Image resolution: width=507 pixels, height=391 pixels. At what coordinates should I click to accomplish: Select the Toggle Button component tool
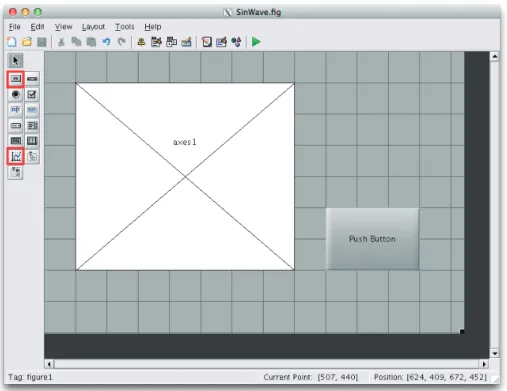click(15, 141)
